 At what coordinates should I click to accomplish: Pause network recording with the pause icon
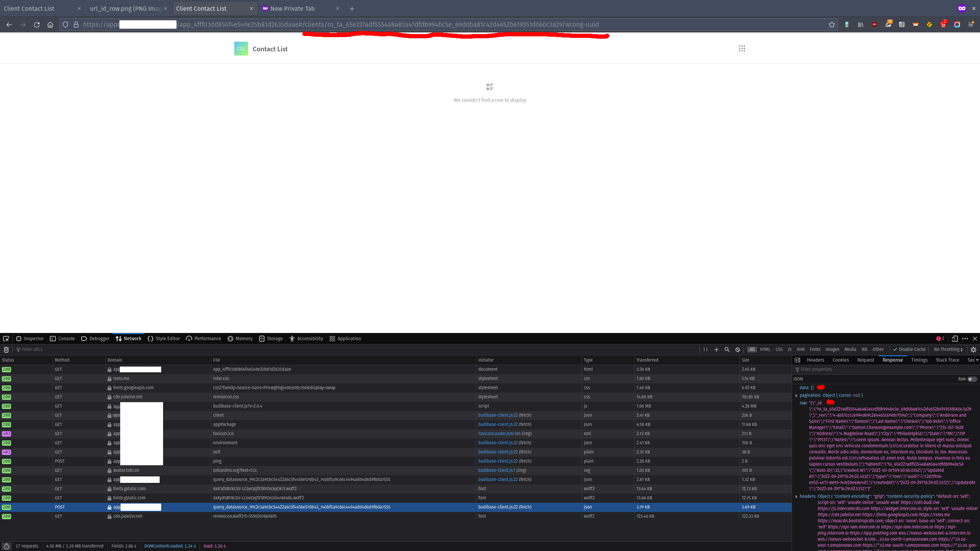706,349
